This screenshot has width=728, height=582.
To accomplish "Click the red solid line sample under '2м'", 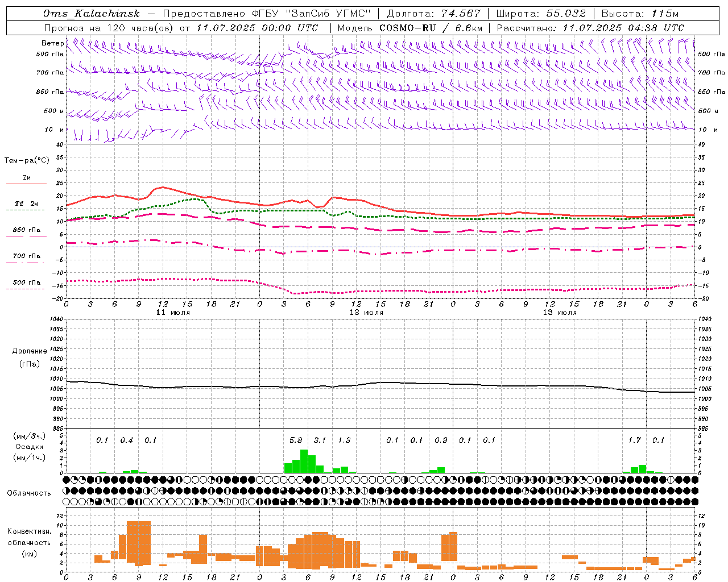I will [26, 184].
